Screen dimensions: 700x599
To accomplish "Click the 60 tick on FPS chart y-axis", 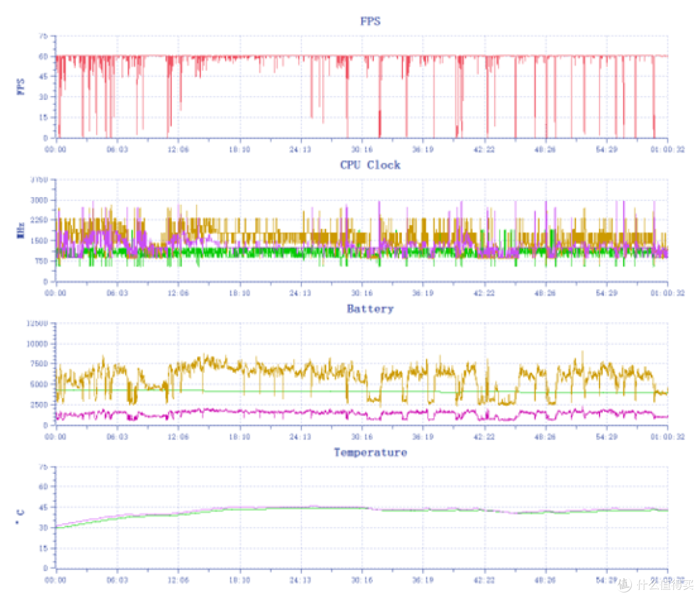I will (x=43, y=56).
